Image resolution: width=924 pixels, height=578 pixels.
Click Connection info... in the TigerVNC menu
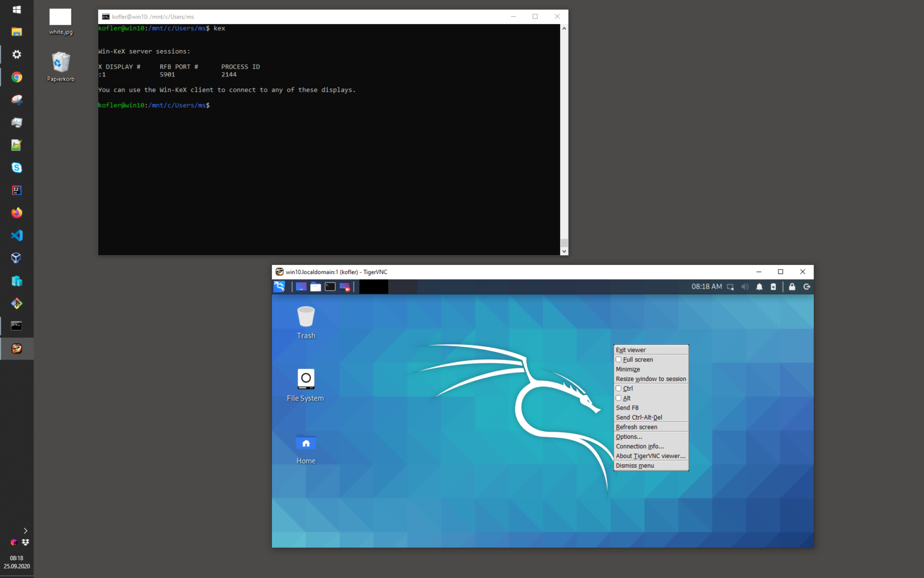click(x=639, y=446)
